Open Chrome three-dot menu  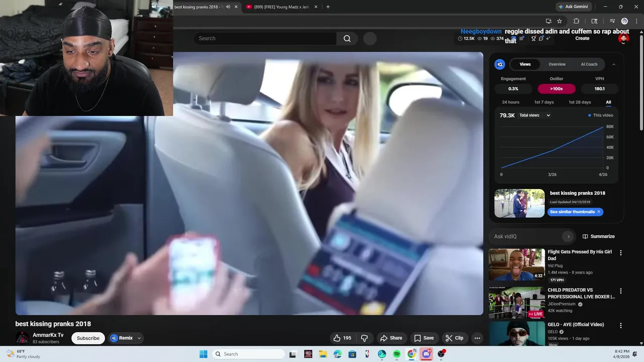coord(636,21)
